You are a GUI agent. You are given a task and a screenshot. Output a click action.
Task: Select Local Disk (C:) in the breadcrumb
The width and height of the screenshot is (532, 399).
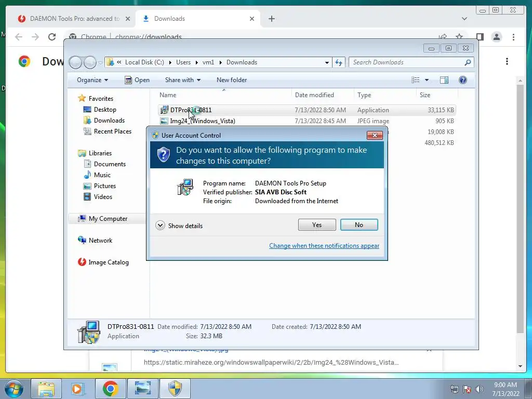tap(144, 62)
